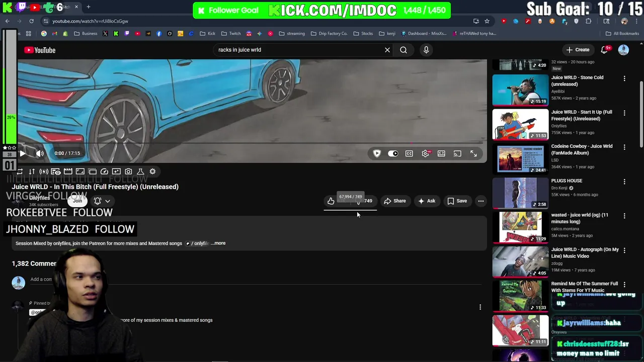Click the clapperboard icon below the player
This screenshot has height=362, width=644.
click(x=68, y=171)
